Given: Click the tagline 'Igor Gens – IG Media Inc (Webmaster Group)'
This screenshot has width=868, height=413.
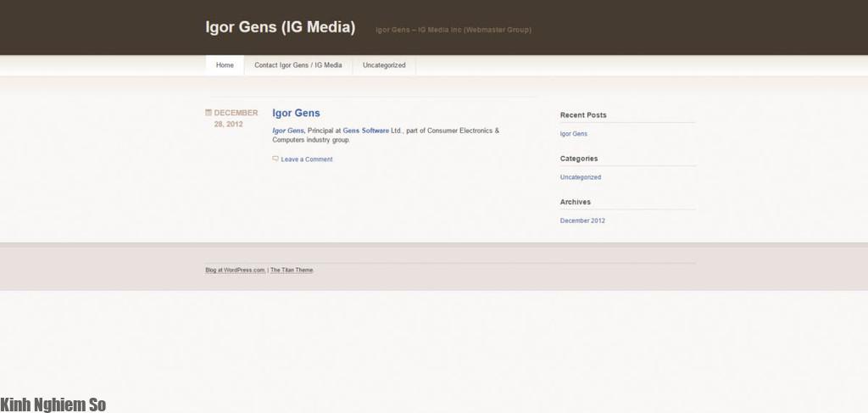Looking at the screenshot, I should pos(453,30).
